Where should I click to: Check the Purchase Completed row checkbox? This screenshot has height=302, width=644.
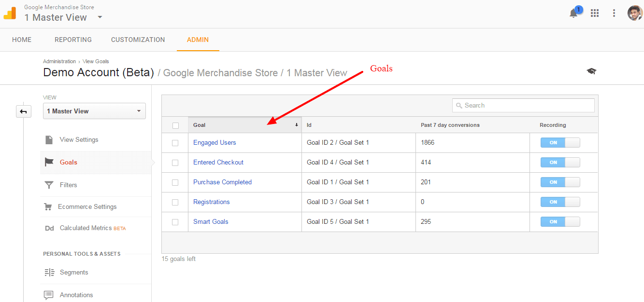(175, 182)
